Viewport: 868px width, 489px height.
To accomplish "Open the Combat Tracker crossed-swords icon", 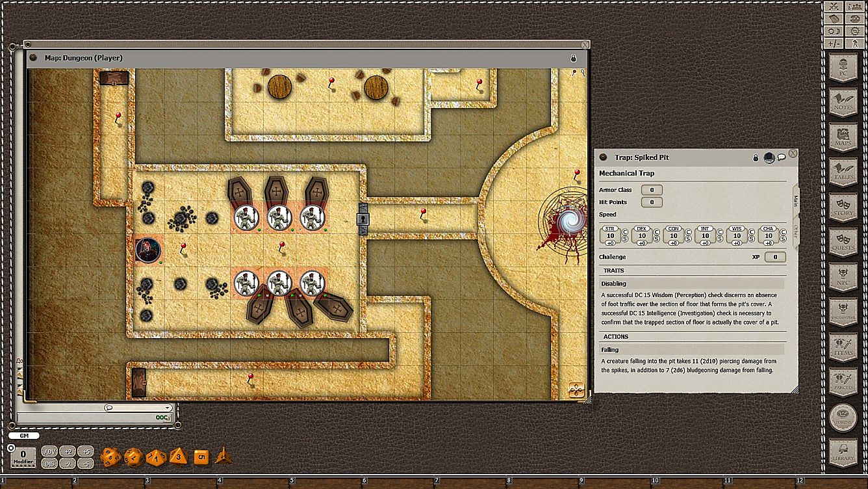I will click(x=834, y=7).
